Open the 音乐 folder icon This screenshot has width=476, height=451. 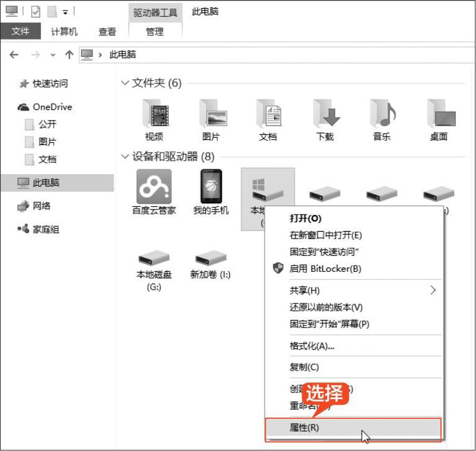coord(383,113)
